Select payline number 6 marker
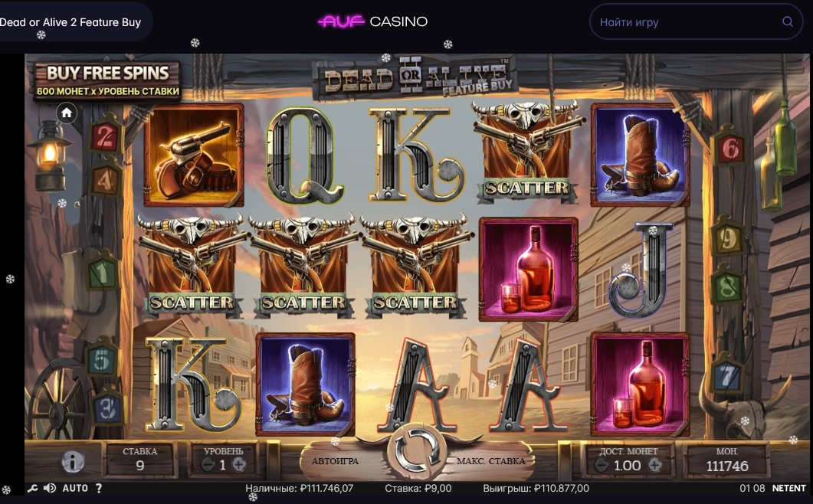Image resolution: width=813 pixels, height=504 pixels. (729, 149)
